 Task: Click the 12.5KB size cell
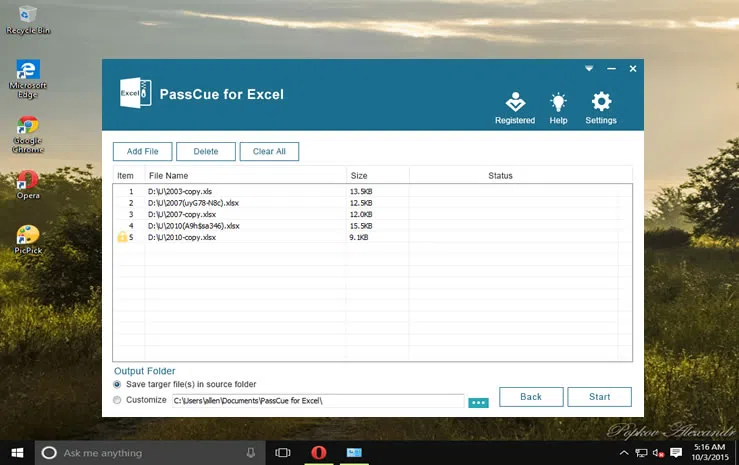361,203
